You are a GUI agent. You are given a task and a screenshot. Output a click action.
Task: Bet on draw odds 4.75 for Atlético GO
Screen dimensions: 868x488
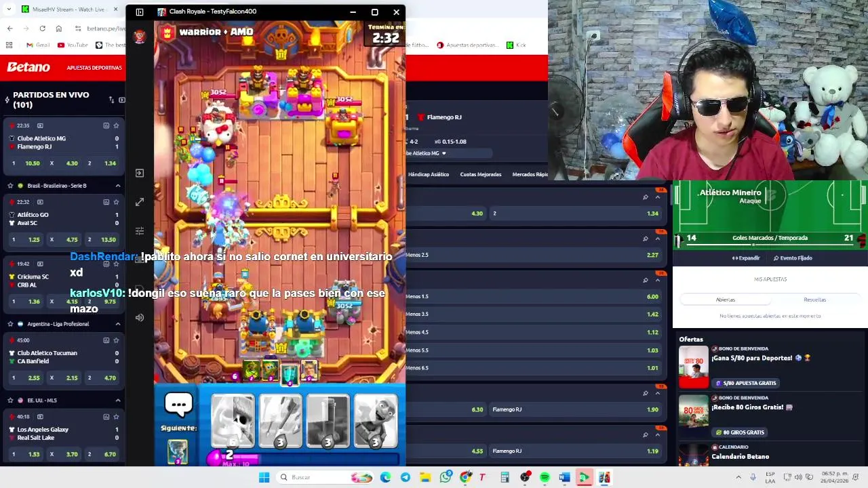click(64, 240)
